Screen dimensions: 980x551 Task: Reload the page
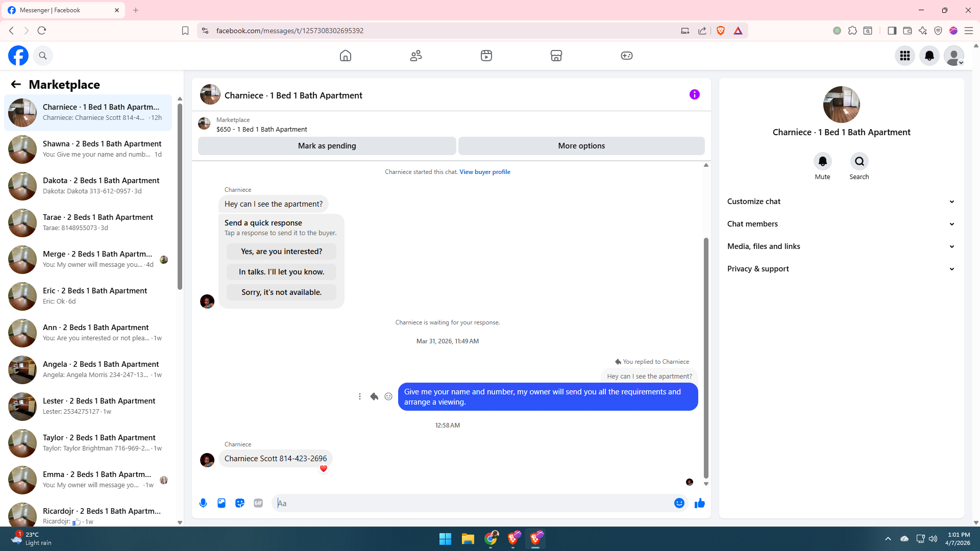pyautogui.click(x=42, y=31)
